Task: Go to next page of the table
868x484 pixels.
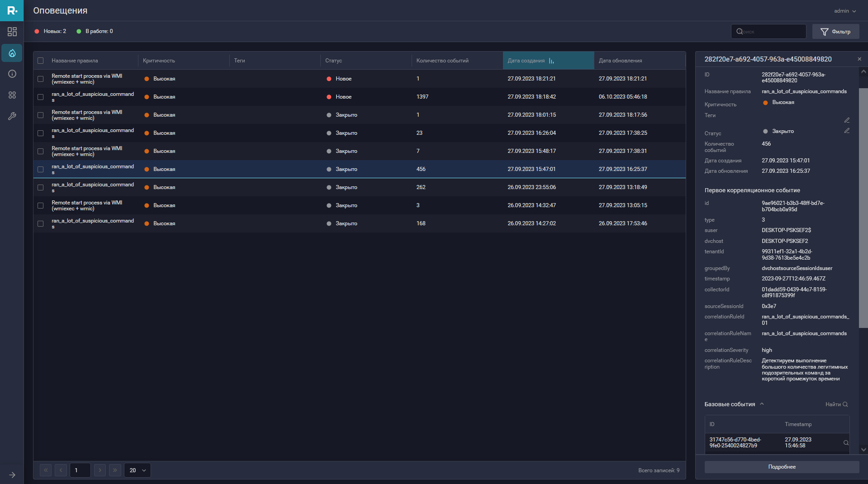Action: 100,470
